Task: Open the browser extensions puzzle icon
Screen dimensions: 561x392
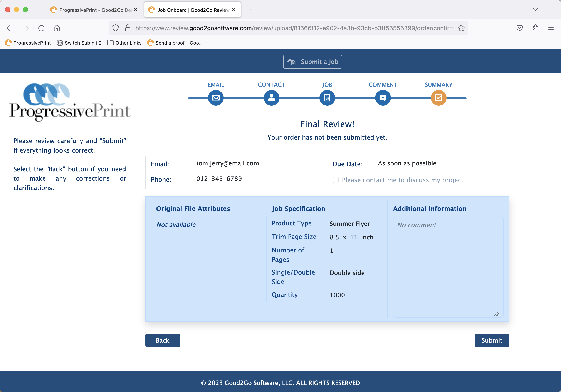Action: 535,28
